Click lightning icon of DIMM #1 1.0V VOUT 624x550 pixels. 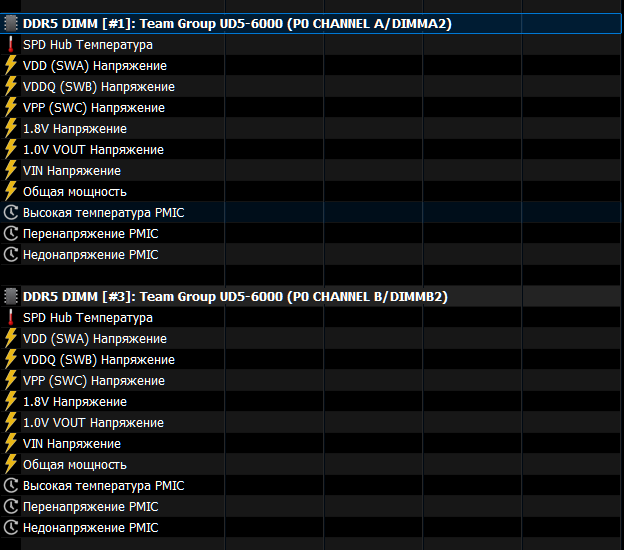11,150
